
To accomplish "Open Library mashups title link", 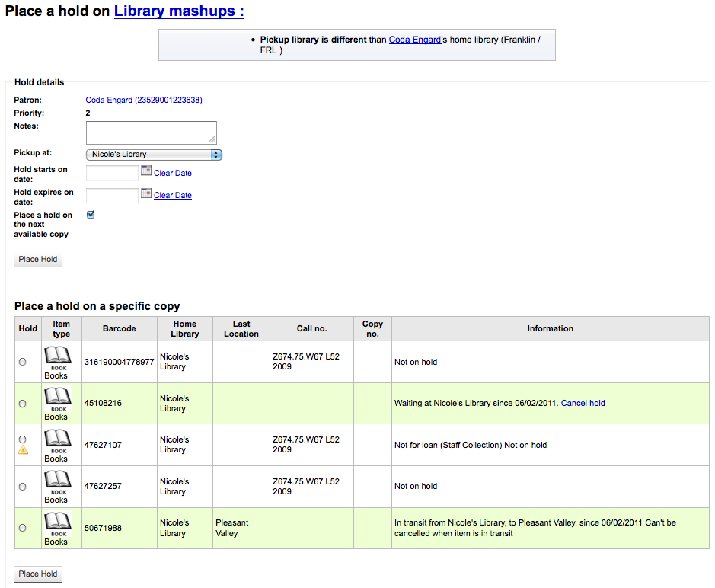I will (x=179, y=11).
